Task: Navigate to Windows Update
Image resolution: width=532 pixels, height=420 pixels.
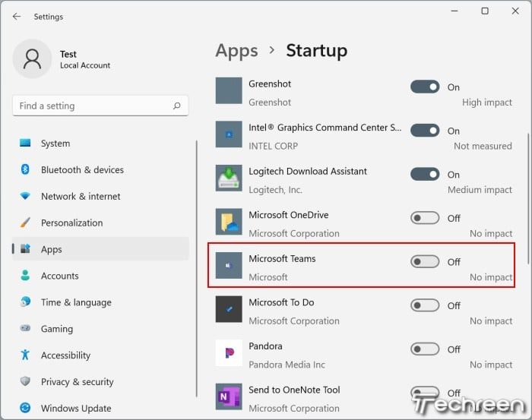Action: [100, 408]
